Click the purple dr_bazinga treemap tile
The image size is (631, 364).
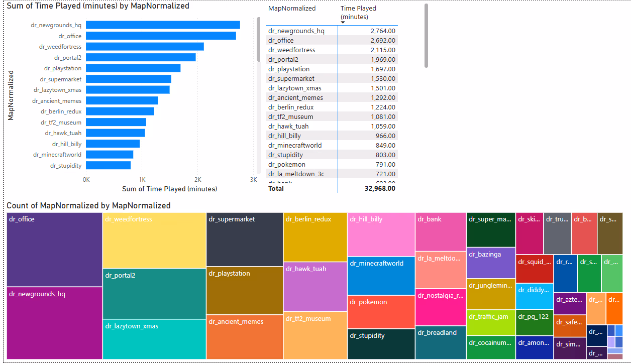click(491, 263)
